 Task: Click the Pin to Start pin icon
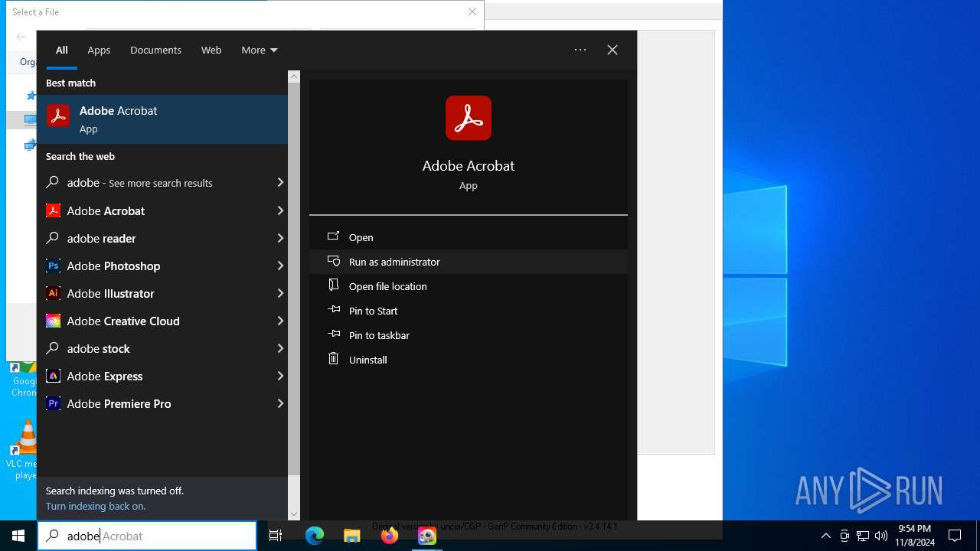pos(334,310)
